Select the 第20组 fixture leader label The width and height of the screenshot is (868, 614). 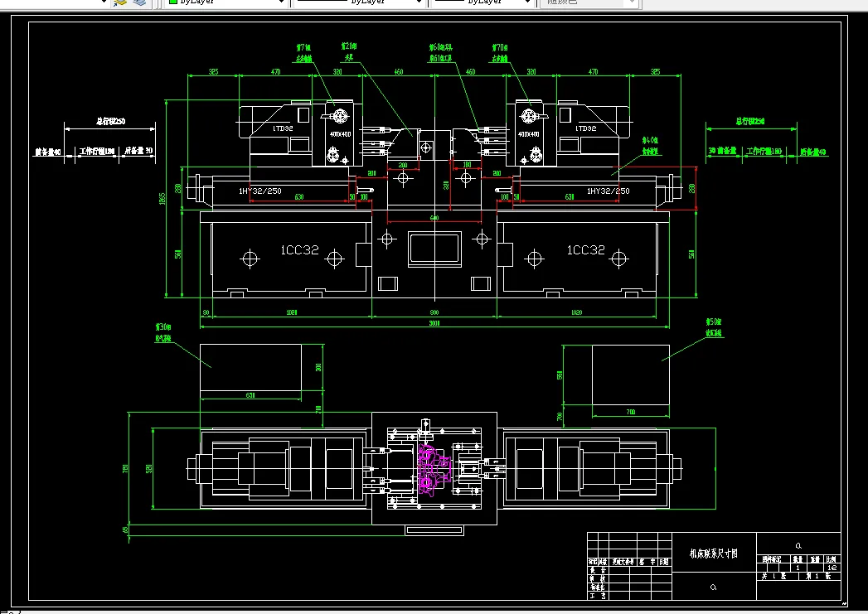349,51
